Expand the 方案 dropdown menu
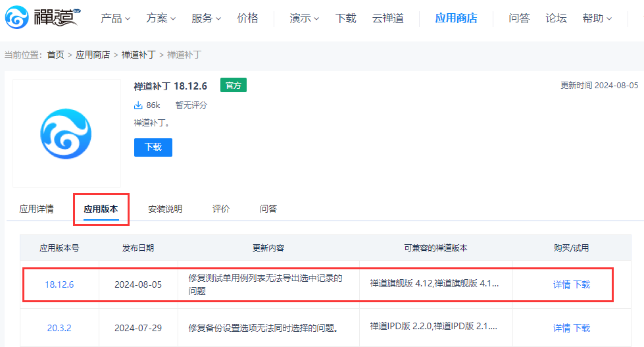The height and width of the screenshot is (347, 644). pyautogui.click(x=161, y=18)
